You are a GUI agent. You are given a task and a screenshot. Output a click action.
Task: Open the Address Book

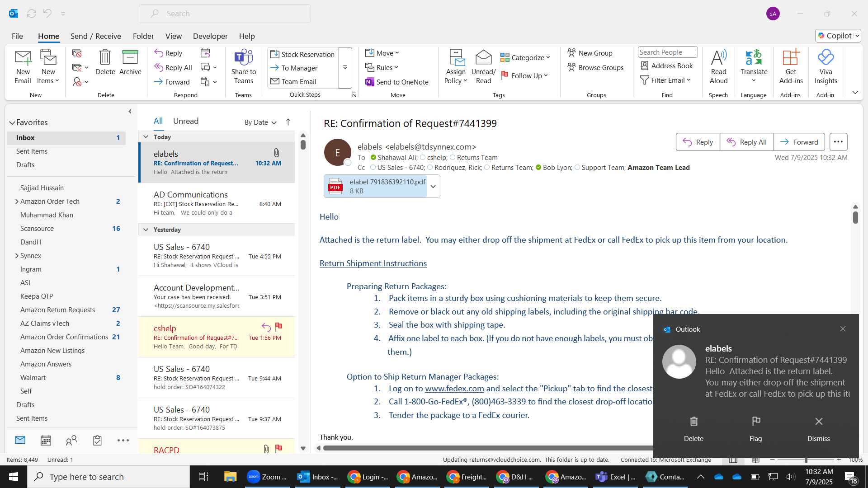[x=667, y=66]
